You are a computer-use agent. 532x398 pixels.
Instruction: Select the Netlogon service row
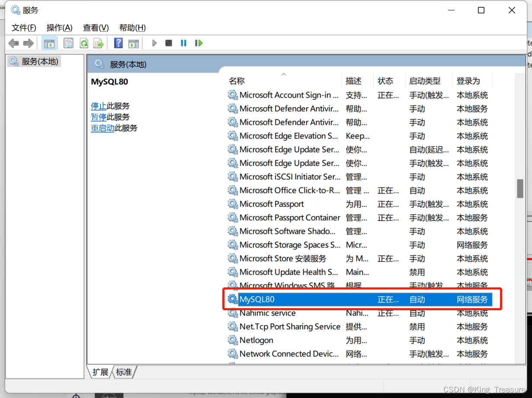point(359,340)
